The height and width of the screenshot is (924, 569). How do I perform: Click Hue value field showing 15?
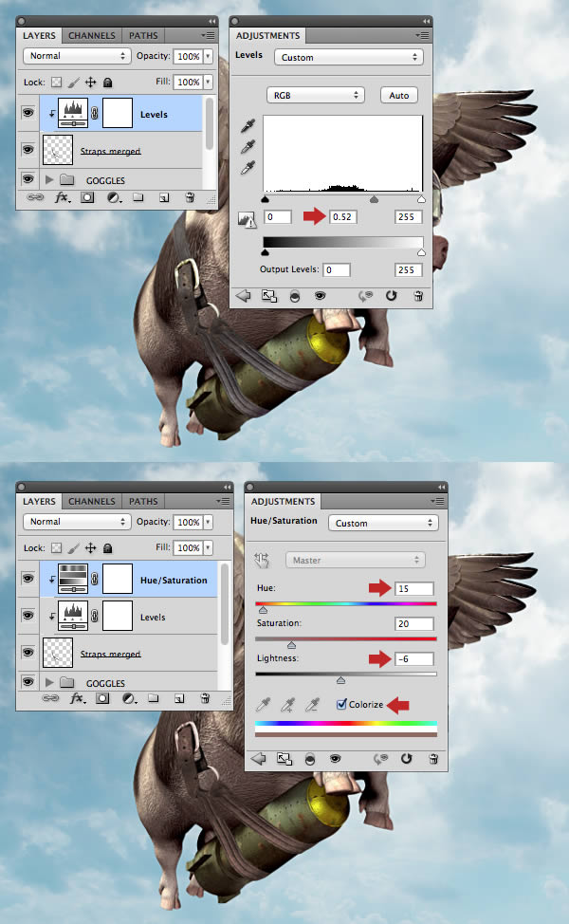(414, 588)
